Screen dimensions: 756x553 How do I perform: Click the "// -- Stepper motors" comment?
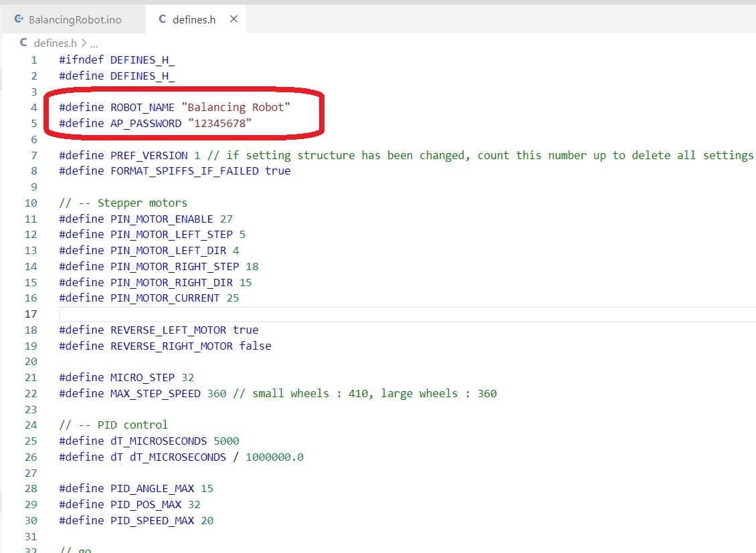point(123,203)
